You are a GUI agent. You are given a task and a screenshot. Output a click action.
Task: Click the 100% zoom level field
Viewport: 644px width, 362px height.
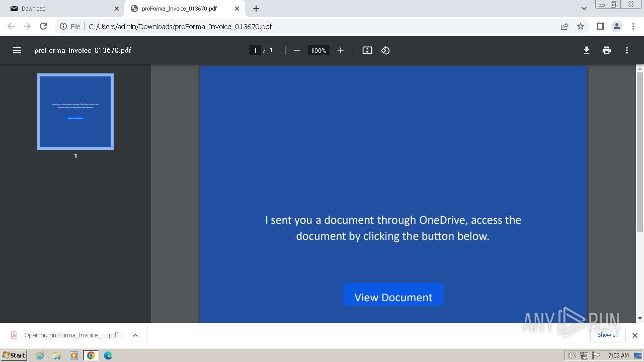click(x=318, y=50)
